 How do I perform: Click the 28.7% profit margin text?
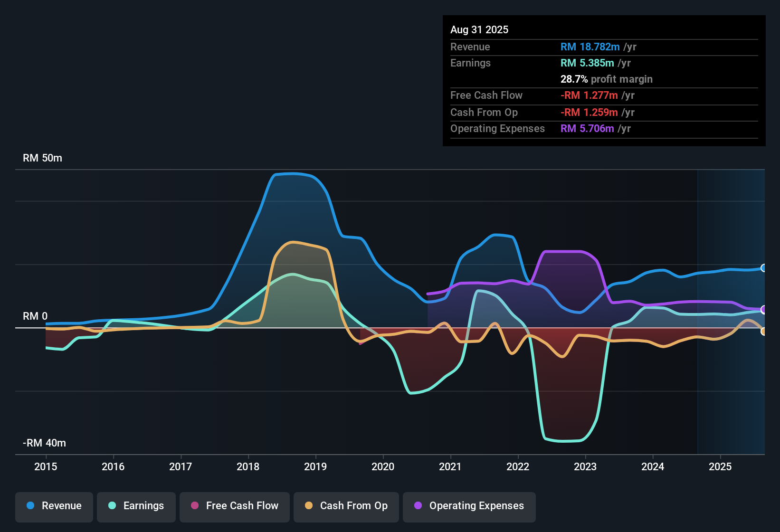[607, 79]
